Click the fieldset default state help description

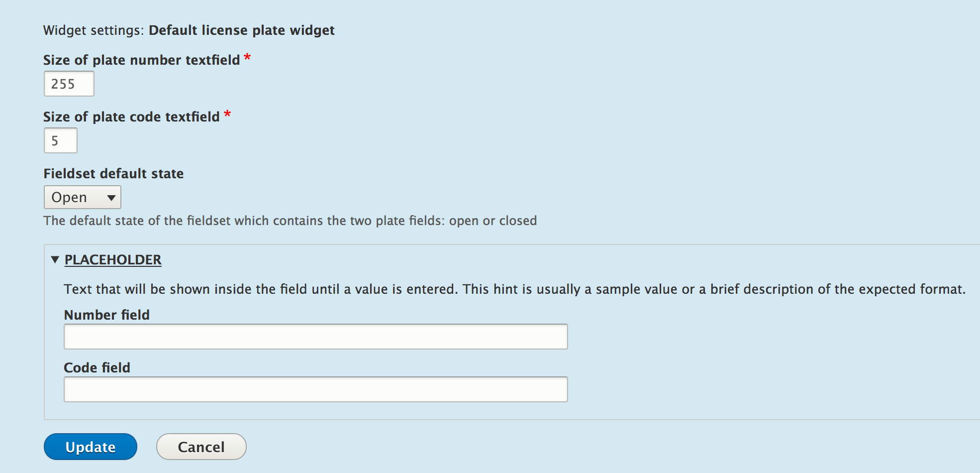click(x=290, y=221)
